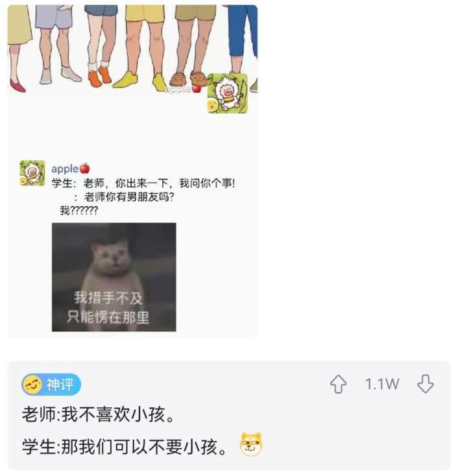
Task: Click the meme caption 只能愣在那里
Action: pos(108,318)
